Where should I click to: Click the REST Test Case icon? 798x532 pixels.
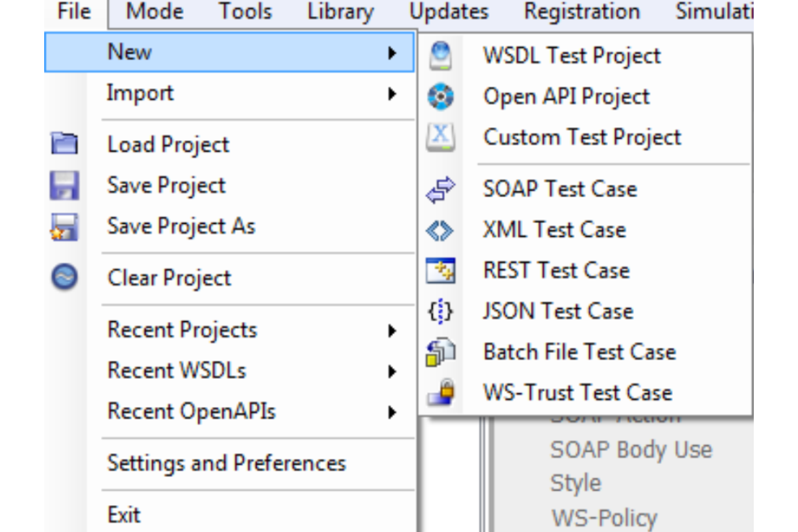(x=441, y=271)
